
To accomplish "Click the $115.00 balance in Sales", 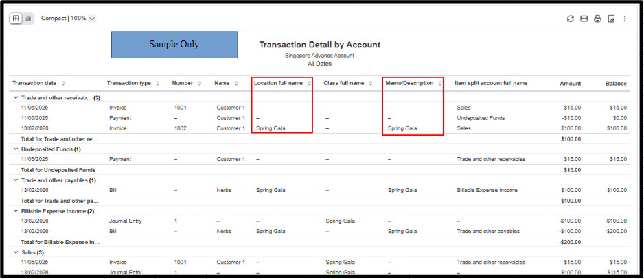I will coord(616,272).
